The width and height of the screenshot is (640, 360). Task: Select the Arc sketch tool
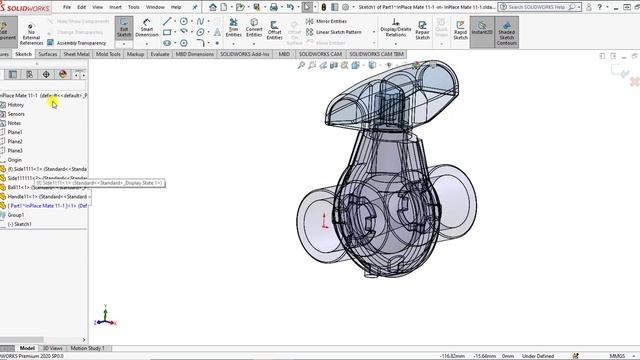point(184,32)
